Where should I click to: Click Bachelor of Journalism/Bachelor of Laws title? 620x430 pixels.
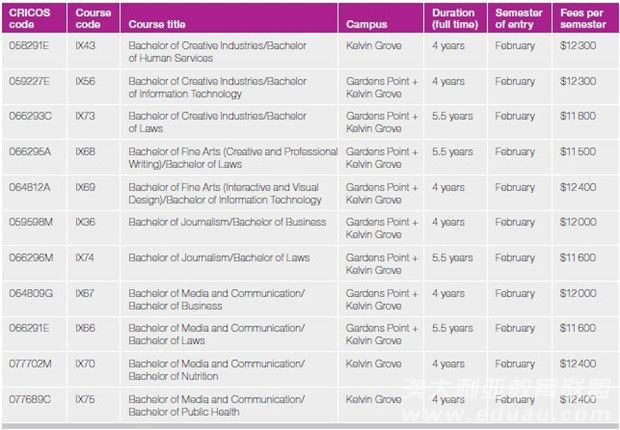pyautogui.click(x=219, y=258)
